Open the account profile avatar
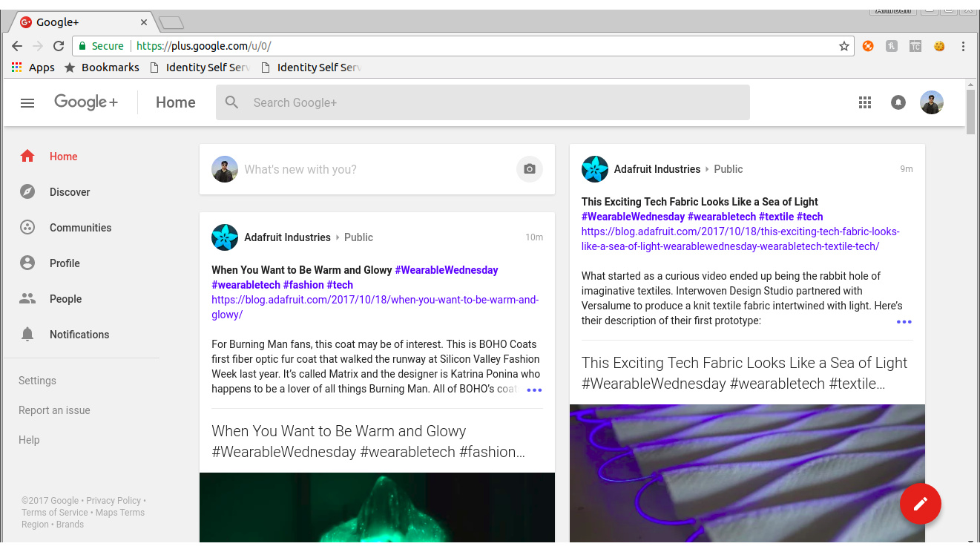The width and height of the screenshot is (980, 552). 932,102
